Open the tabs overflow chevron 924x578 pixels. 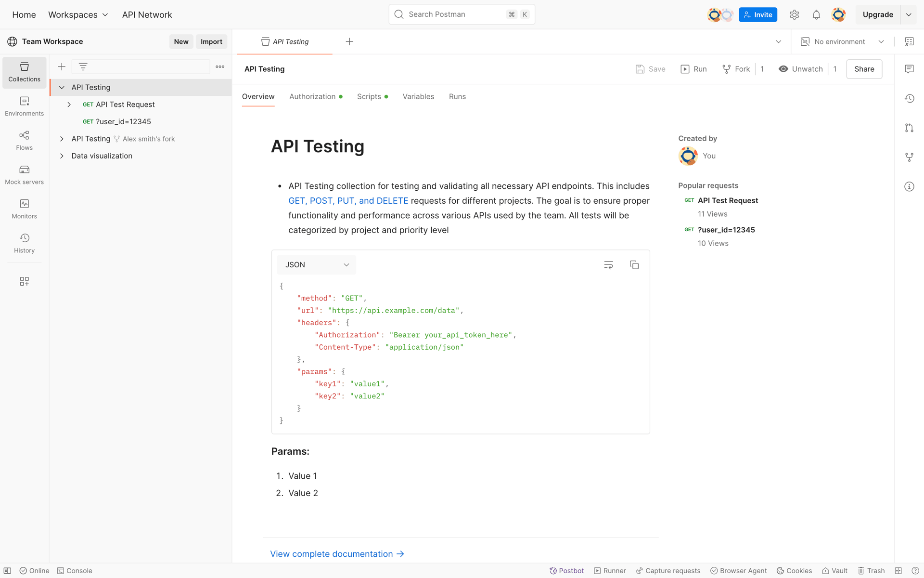(778, 42)
